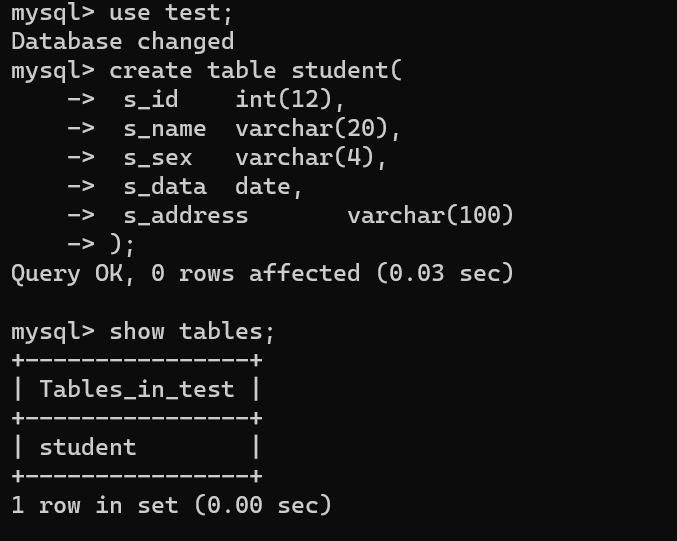Click the 's_address' column name
677x541 pixels.
(x=186, y=216)
